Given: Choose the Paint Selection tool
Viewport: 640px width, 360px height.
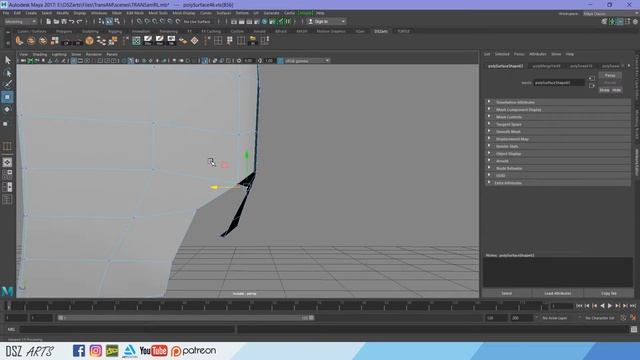Looking at the screenshot, I should click(7, 84).
